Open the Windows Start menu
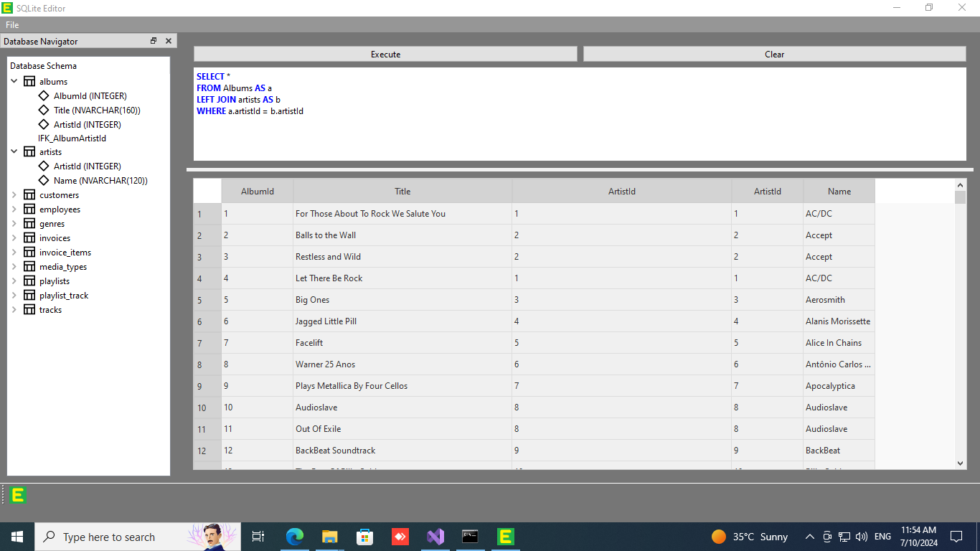 (x=17, y=536)
